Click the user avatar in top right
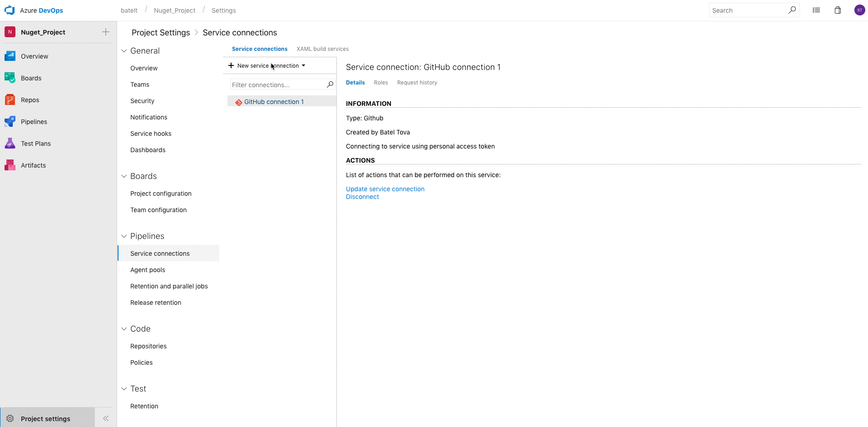Screen dimensions: 868x427 859,10
